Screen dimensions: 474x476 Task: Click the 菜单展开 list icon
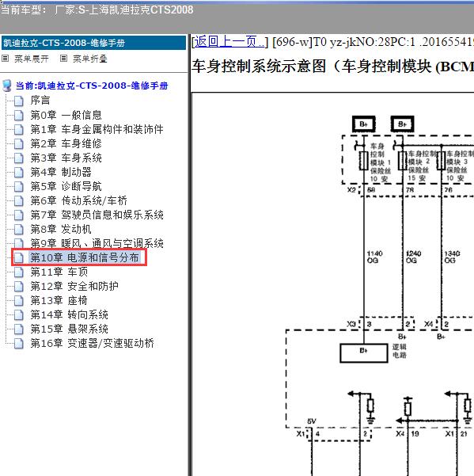6,59
